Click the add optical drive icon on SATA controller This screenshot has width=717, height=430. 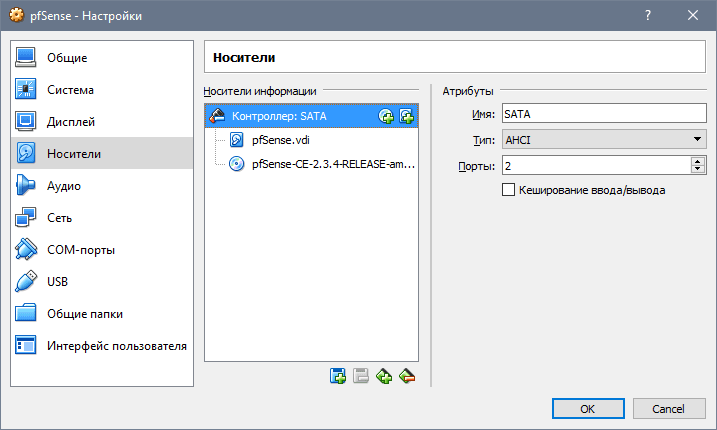pos(386,116)
